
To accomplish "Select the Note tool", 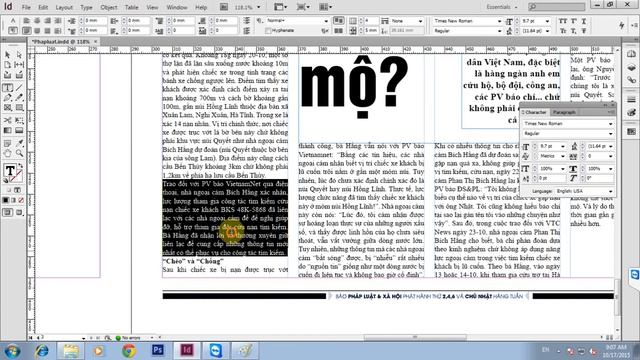I will point(8,143).
